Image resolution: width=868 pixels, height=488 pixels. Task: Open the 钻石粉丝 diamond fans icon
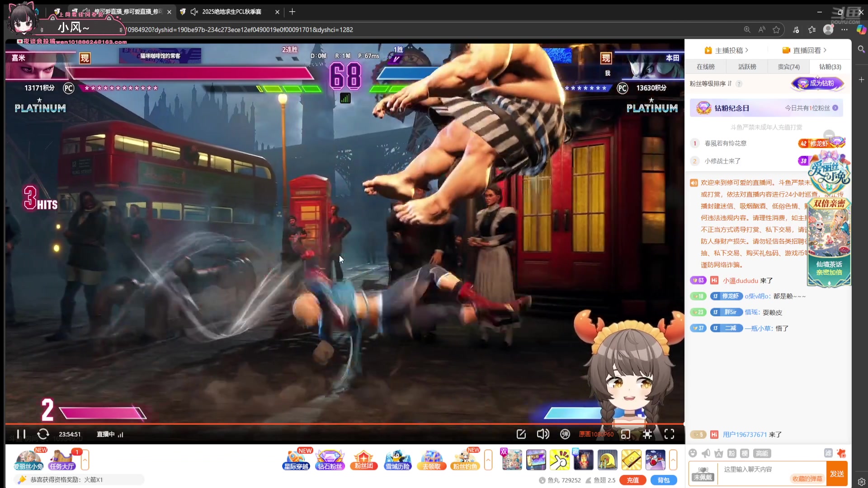(330, 460)
